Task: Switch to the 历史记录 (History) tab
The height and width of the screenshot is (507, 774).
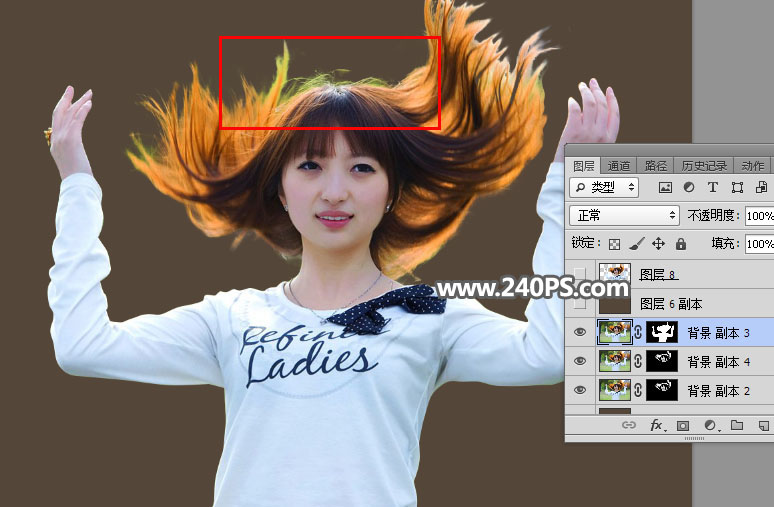Action: (703, 166)
